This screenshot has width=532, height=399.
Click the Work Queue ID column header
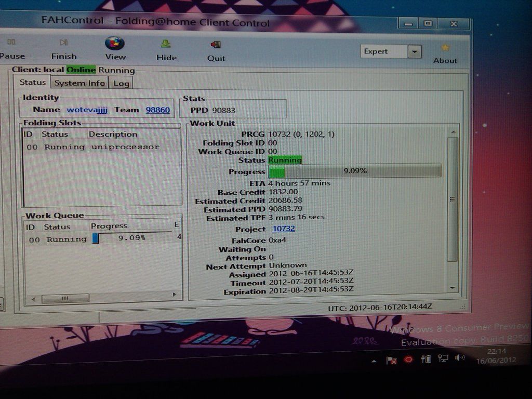(30, 227)
